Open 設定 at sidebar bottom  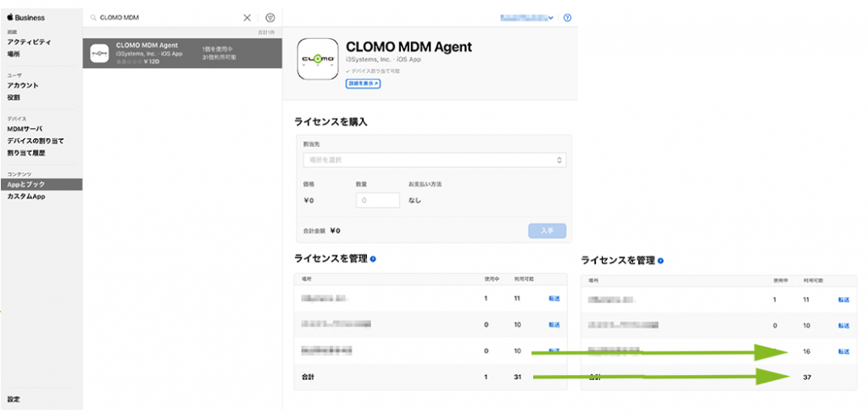[14, 399]
